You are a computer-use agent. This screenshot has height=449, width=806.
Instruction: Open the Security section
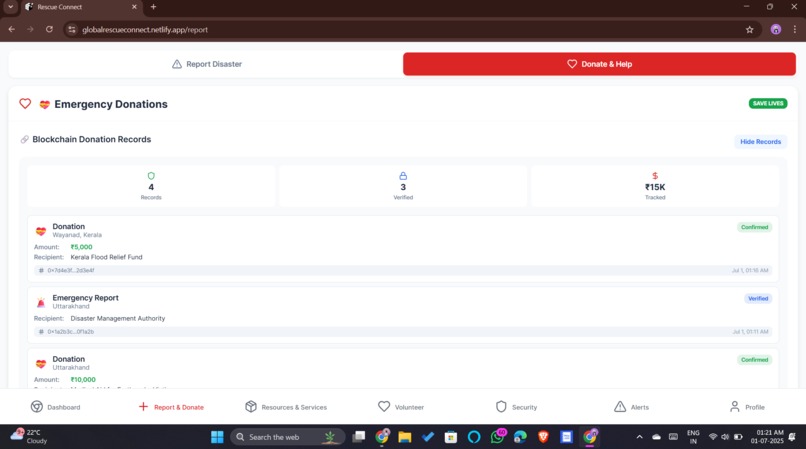(516, 407)
